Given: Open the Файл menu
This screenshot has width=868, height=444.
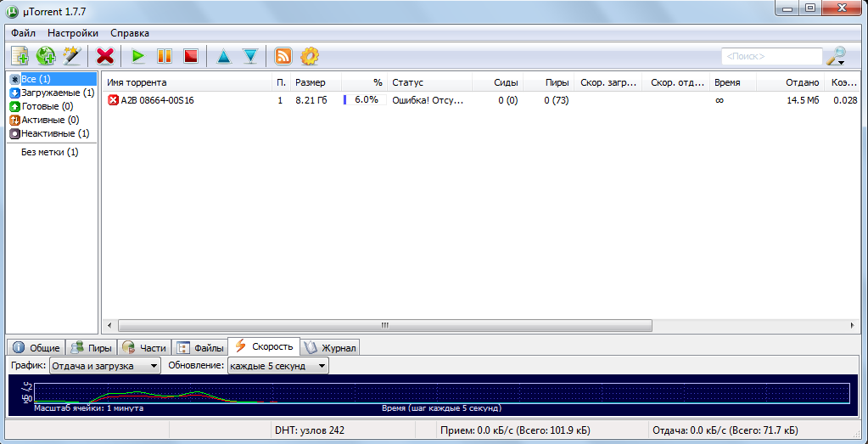Looking at the screenshot, I should 23,33.
